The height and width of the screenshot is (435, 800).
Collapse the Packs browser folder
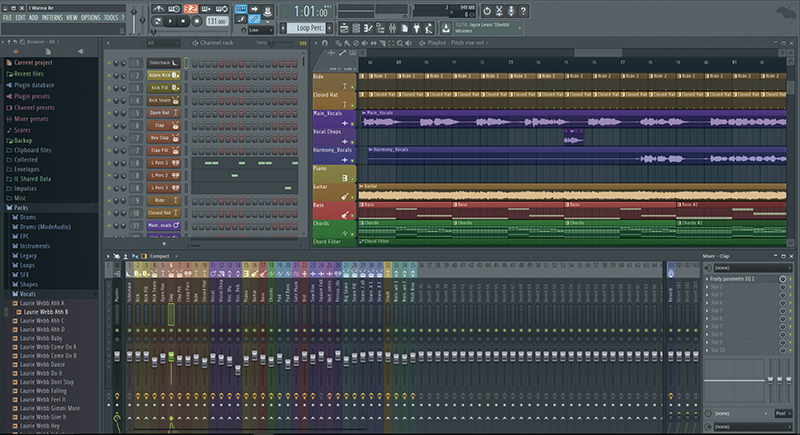pos(21,208)
